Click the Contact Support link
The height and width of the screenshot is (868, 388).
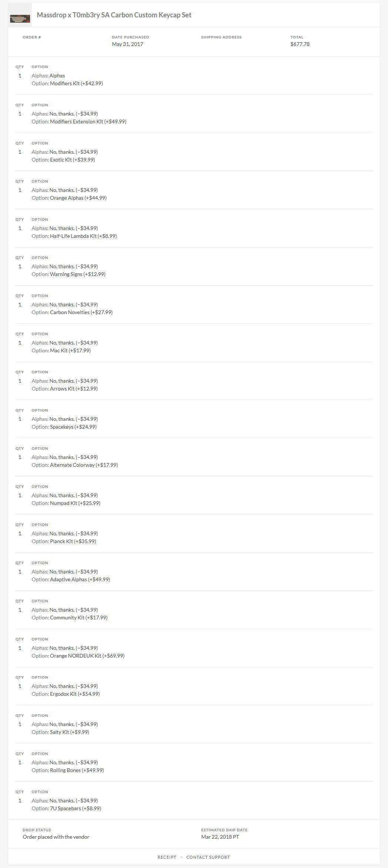[208, 857]
